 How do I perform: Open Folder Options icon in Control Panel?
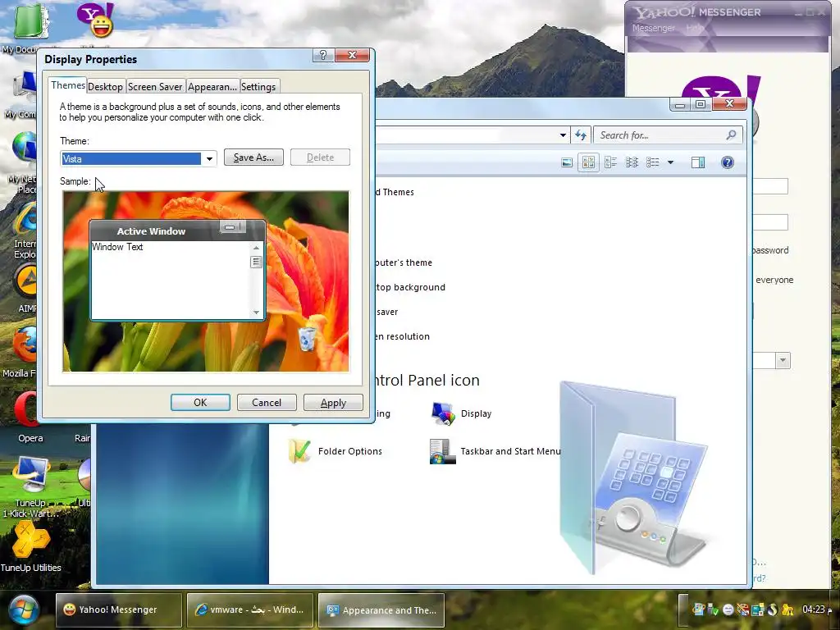335,451
